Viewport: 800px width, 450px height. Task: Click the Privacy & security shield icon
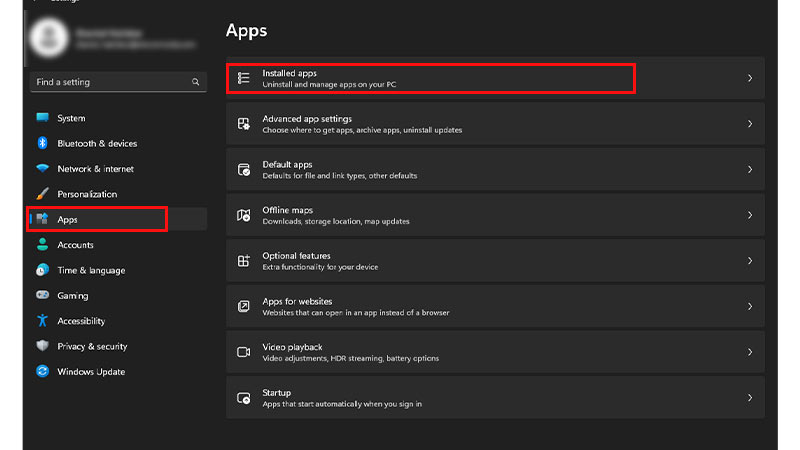[42, 346]
